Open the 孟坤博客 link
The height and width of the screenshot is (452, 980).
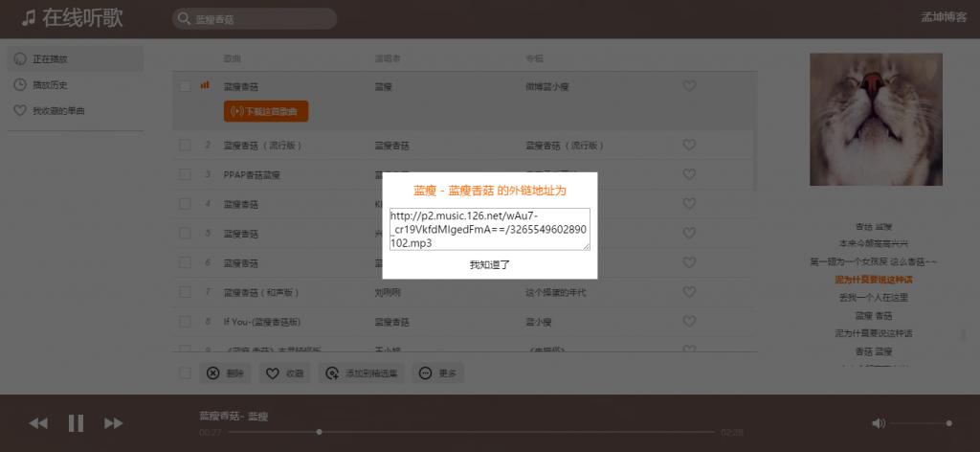tap(944, 17)
